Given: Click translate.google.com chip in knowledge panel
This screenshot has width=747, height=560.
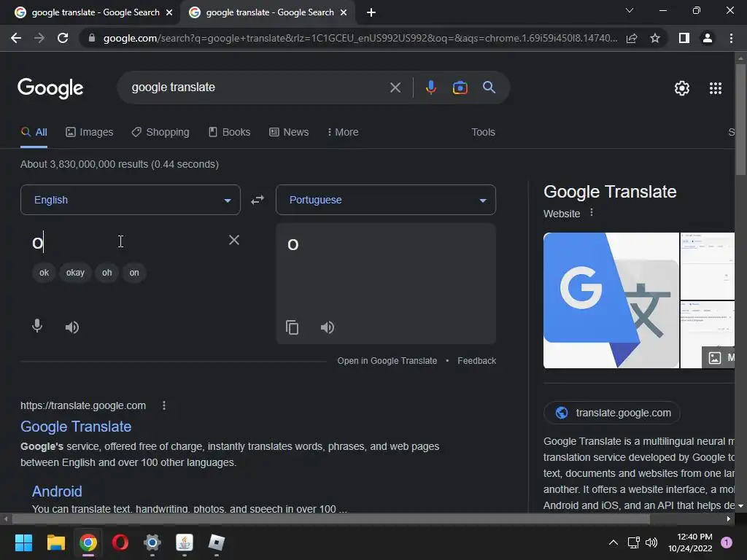Looking at the screenshot, I should [612, 413].
